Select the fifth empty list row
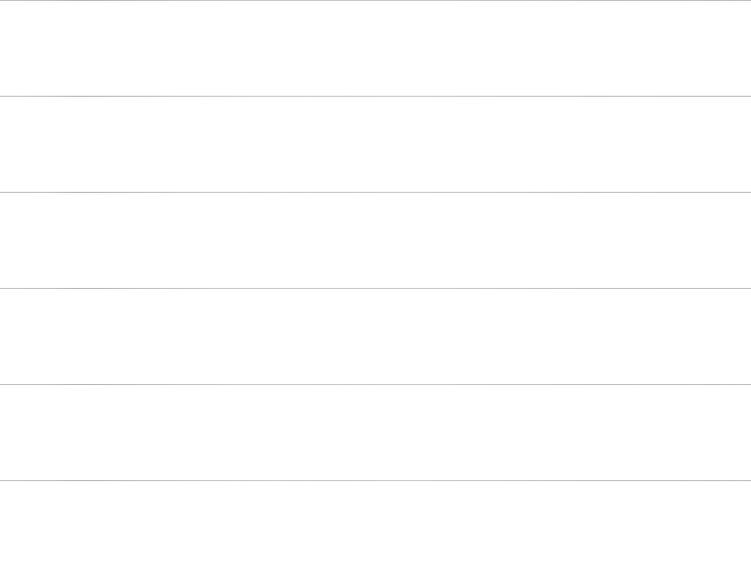The height and width of the screenshot is (563, 751). pyautogui.click(x=375, y=432)
